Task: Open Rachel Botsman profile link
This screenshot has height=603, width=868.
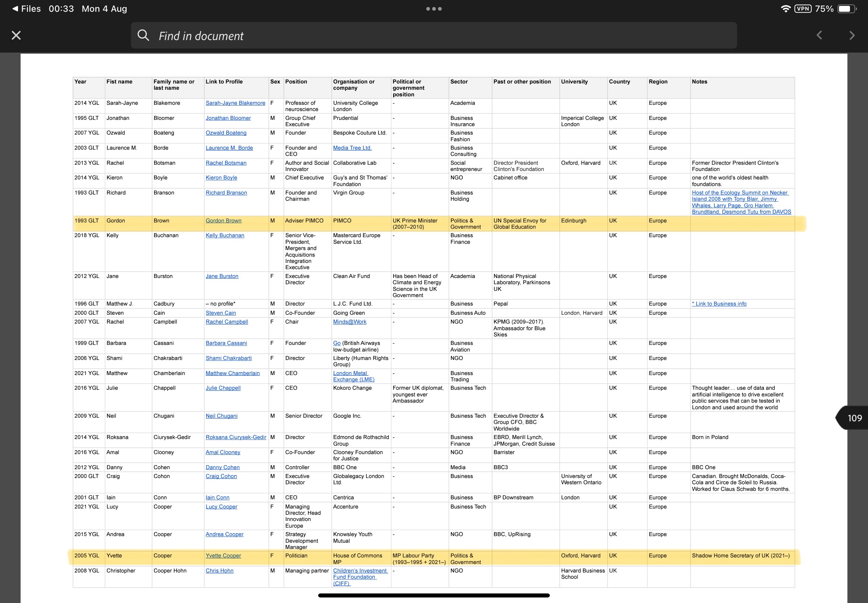Action: (x=226, y=163)
